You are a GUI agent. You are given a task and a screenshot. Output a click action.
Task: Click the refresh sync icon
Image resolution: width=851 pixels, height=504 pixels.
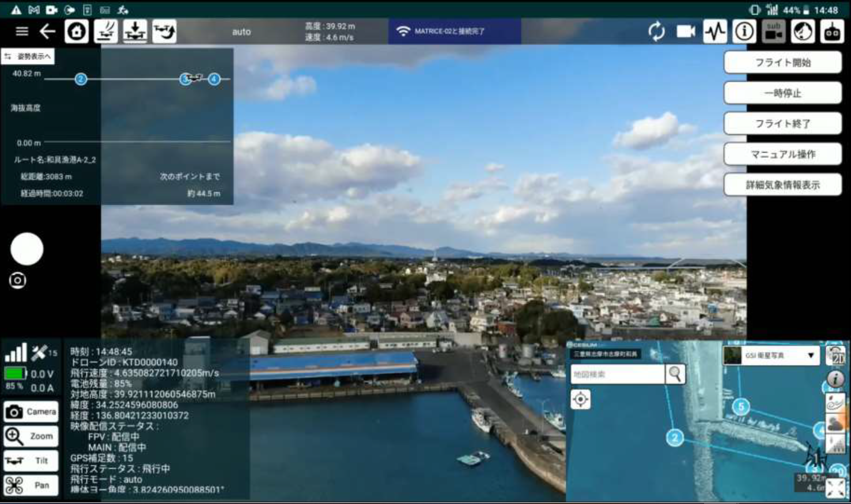656,31
